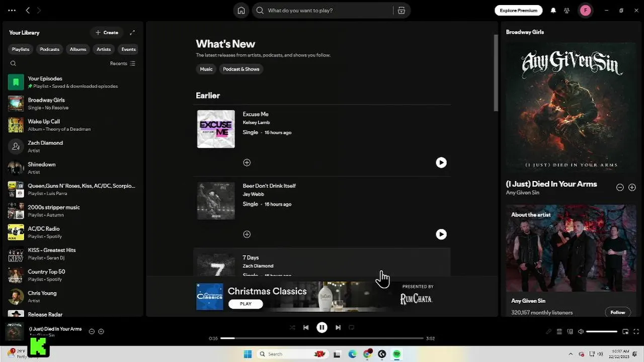Enter full screen mode
Image resolution: width=644 pixels, height=362 pixels.
point(636,332)
